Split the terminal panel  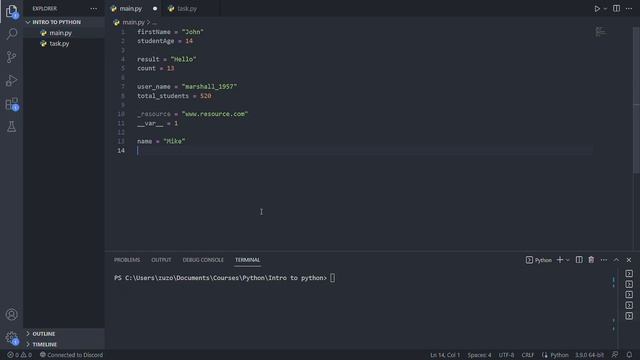pos(579,260)
